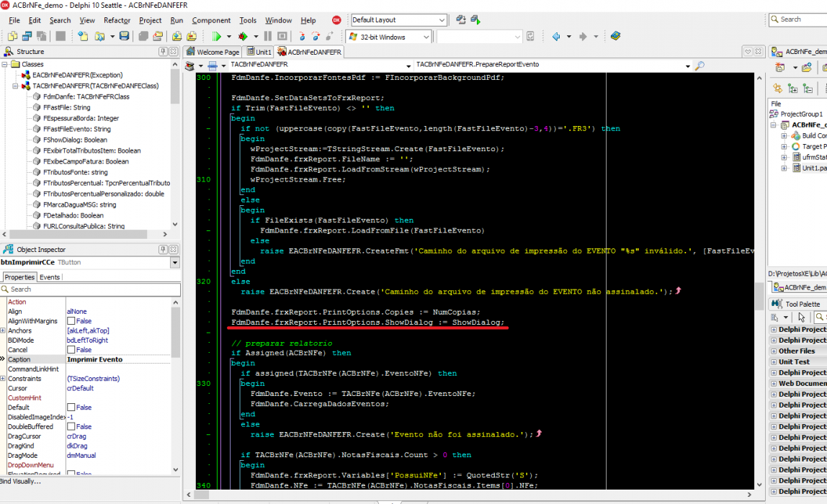Click the Forward navigation arrow
827x504 pixels.
(583, 37)
